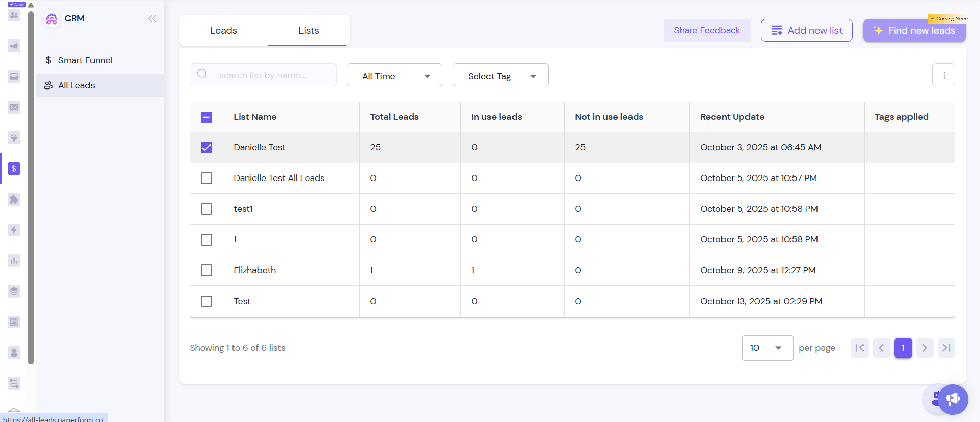Open the three-dot options menu above table

pyautogui.click(x=944, y=75)
